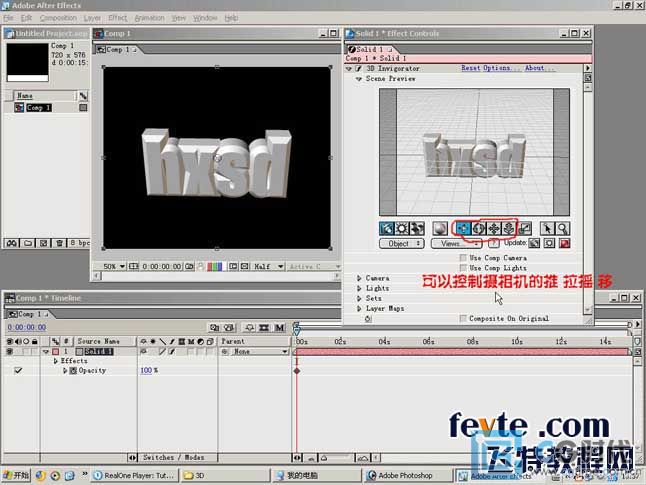Open the Window menu
The image size is (646, 485).
[x=205, y=18]
